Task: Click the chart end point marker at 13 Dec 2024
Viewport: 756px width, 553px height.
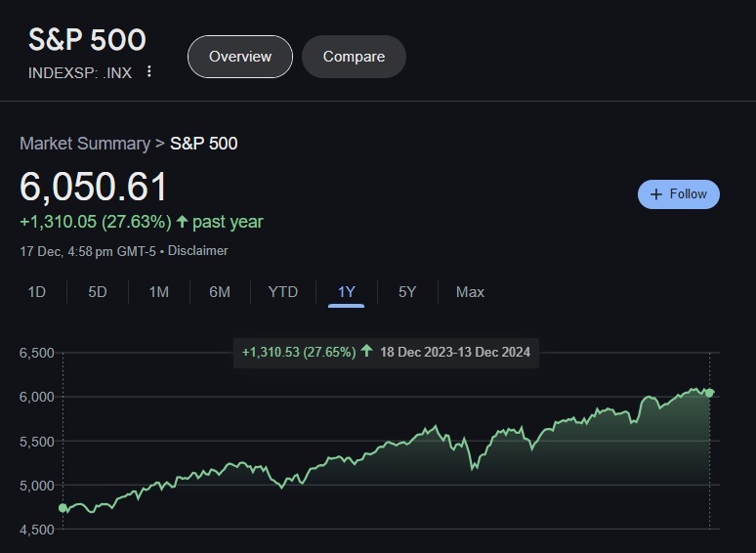Action: click(709, 393)
